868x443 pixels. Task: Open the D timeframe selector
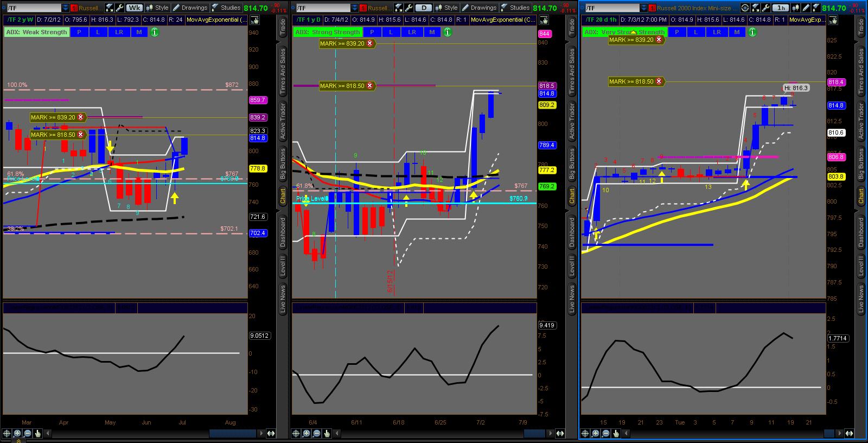[x=424, y=8]
